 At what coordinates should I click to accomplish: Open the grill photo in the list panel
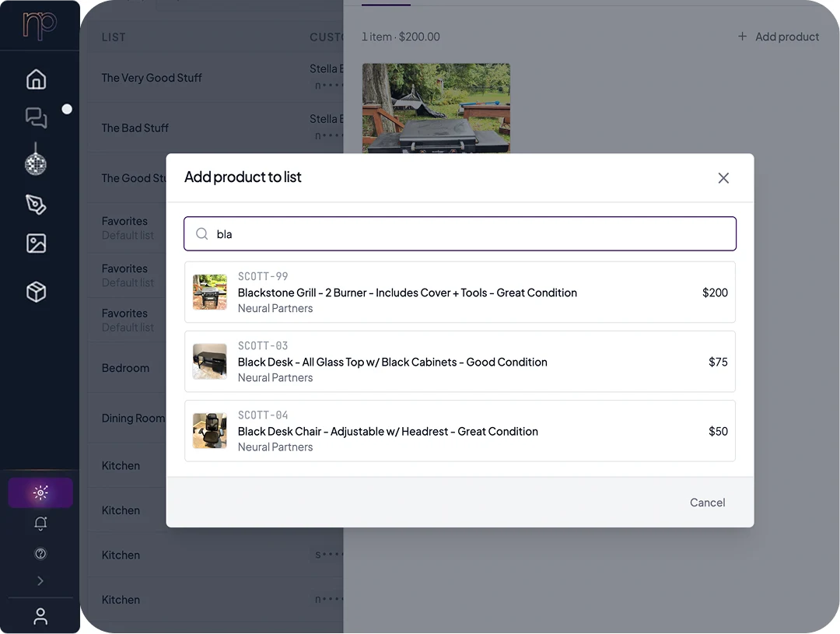436,108
